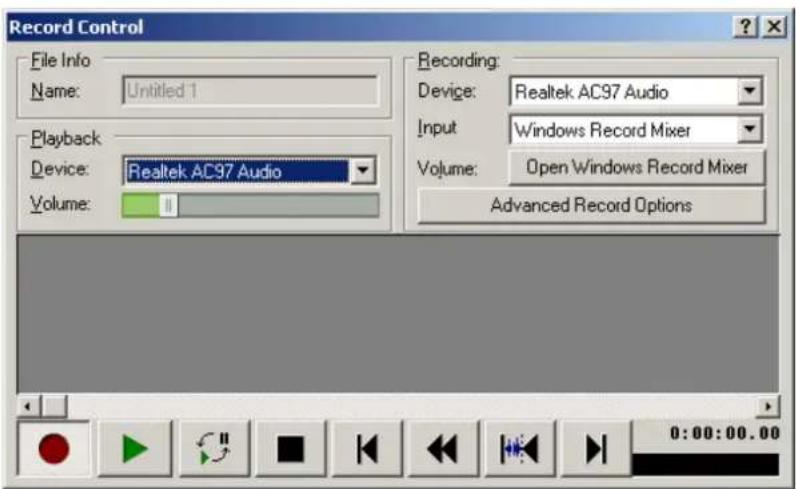796x489 pixels.
Task: Close the Record Control dialog
Action: (774, 26)
